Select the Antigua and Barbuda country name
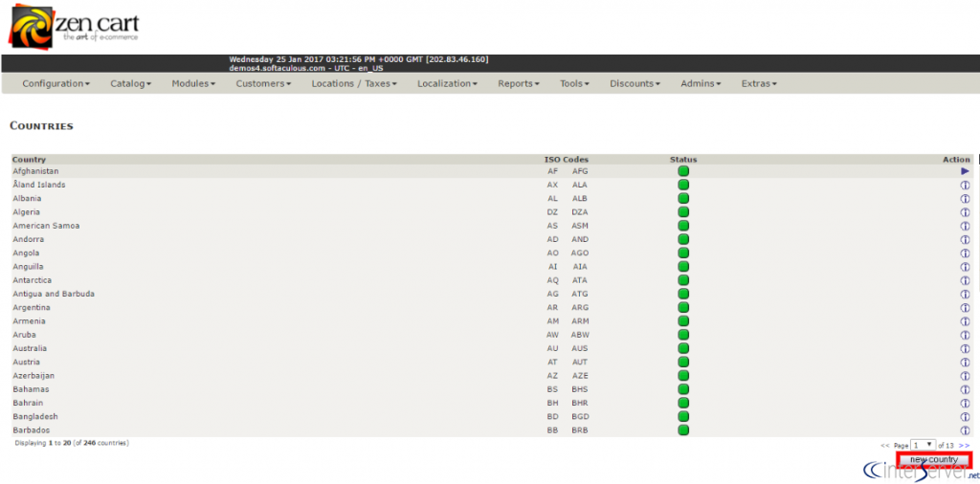 [x=54, y=295]
